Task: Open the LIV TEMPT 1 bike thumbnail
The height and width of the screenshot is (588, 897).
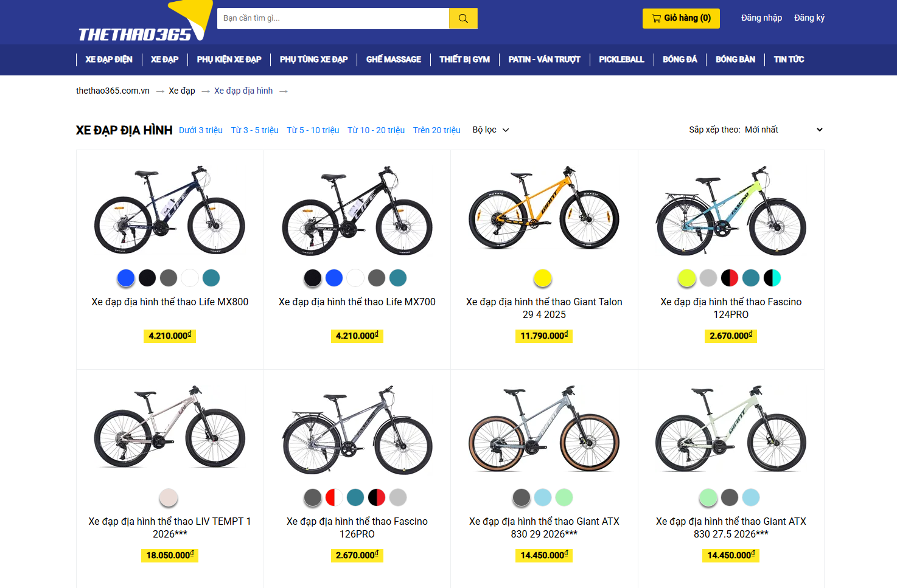Action: tap(170, 427)
